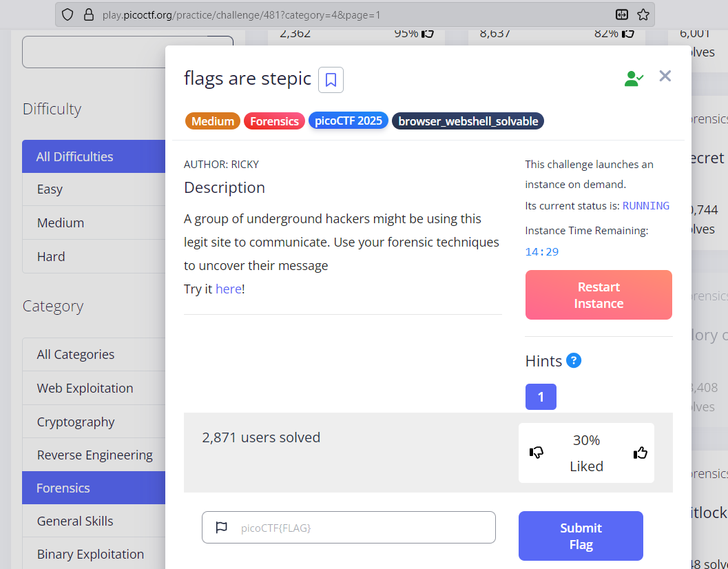Select Easy in Difficulty filter
728x569 pixels.
tap(50, 189)
